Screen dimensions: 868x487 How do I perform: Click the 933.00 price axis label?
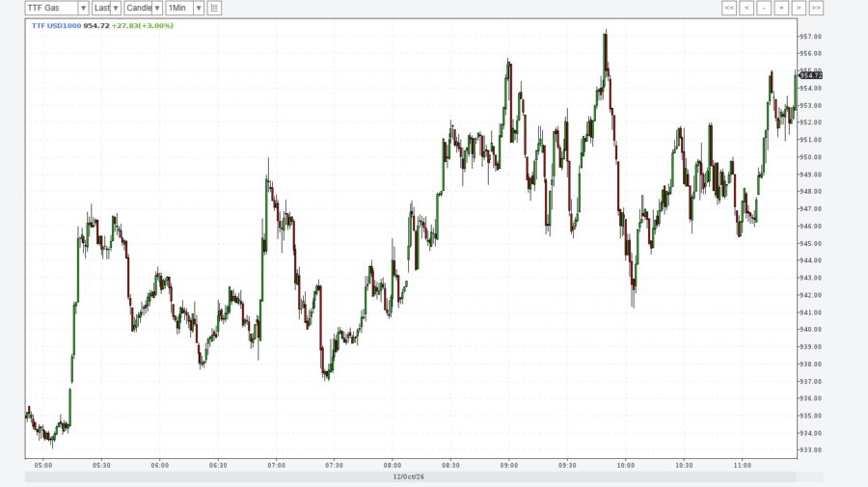pos(810,450)
